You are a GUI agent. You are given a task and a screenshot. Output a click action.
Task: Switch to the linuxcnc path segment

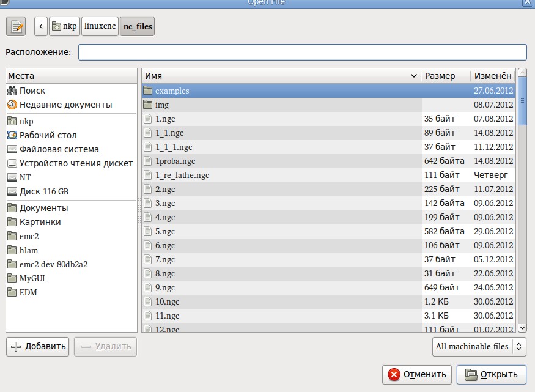[100, 26]
